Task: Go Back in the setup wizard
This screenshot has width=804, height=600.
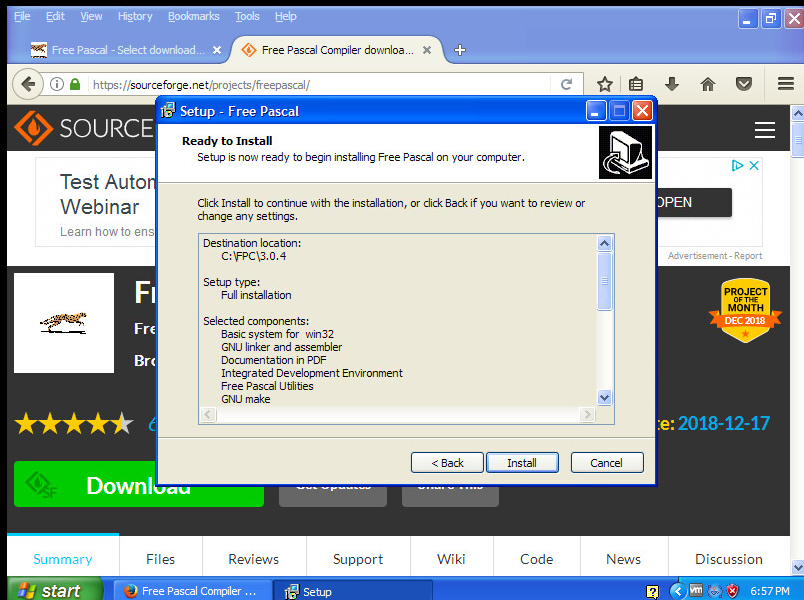Action: tap(447, 463)
